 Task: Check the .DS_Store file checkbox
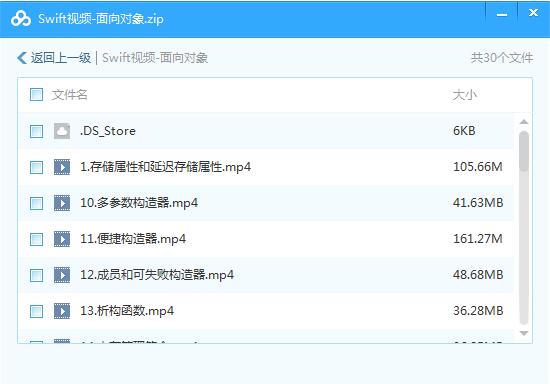36,132
